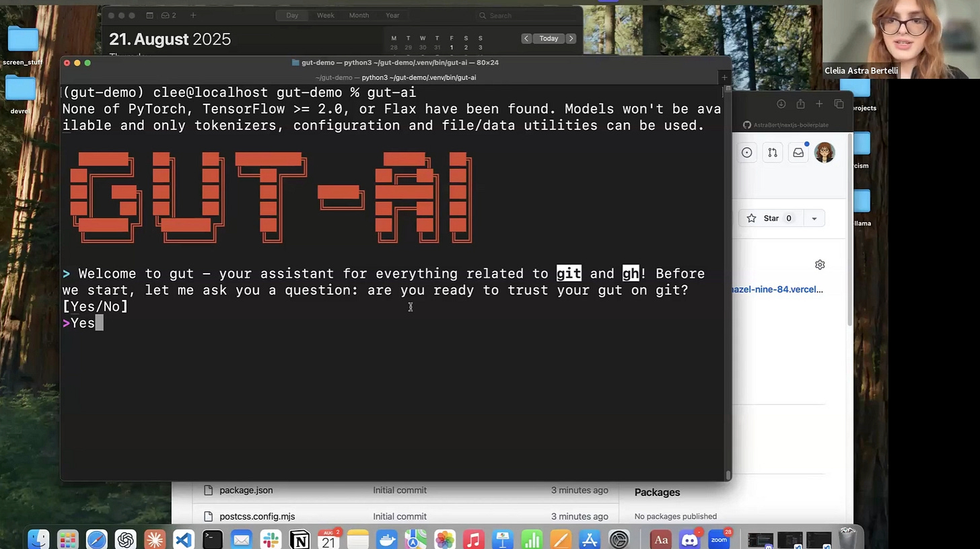
Task: Add new Calendar event with plus
Action: tap(193, 15)
